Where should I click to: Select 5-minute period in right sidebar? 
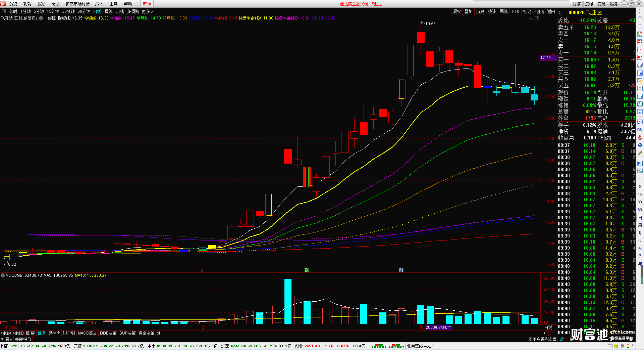[640, 186]
